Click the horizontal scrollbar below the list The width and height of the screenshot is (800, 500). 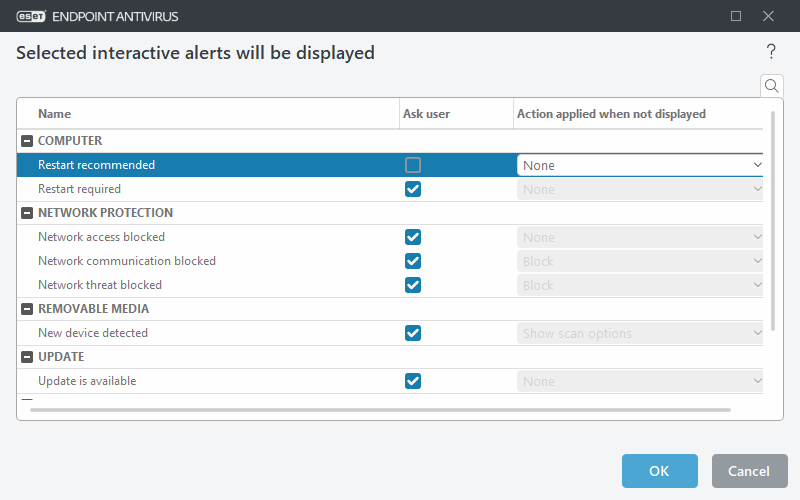380,410
